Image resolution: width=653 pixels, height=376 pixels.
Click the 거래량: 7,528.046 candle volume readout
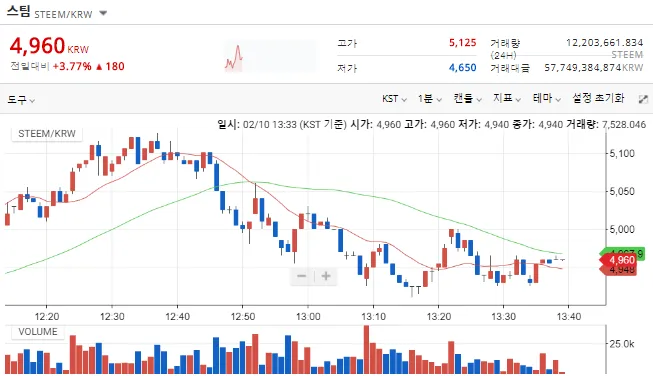pos(606,124)
